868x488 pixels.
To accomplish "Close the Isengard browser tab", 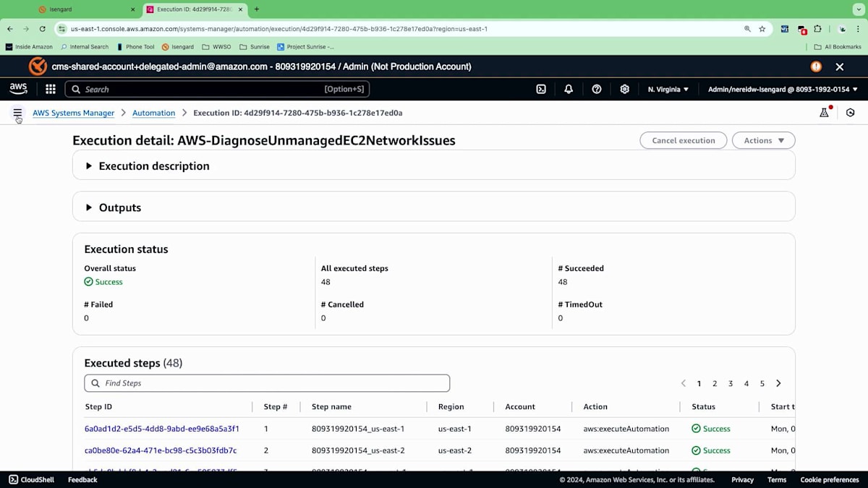I will click(x=132, y=9).
